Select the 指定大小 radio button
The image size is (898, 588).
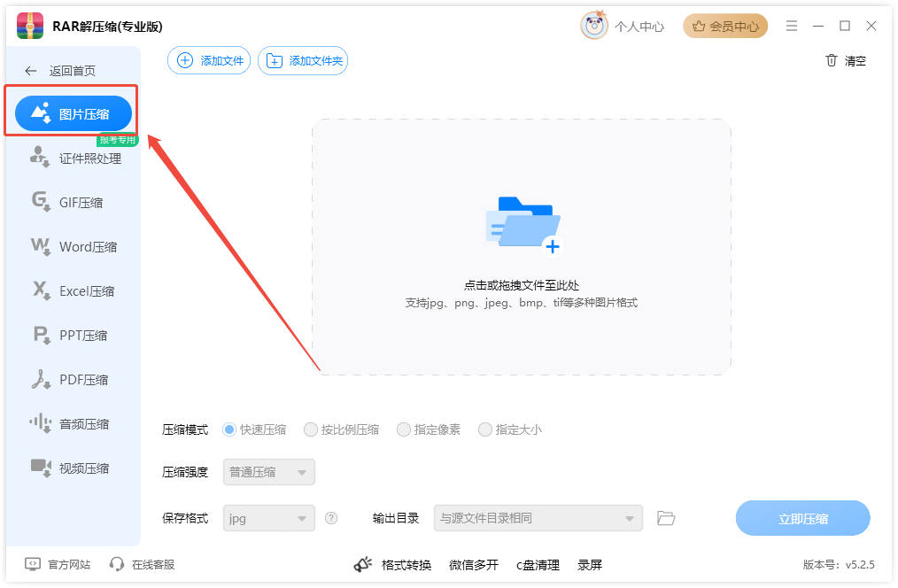click(484, 429)
